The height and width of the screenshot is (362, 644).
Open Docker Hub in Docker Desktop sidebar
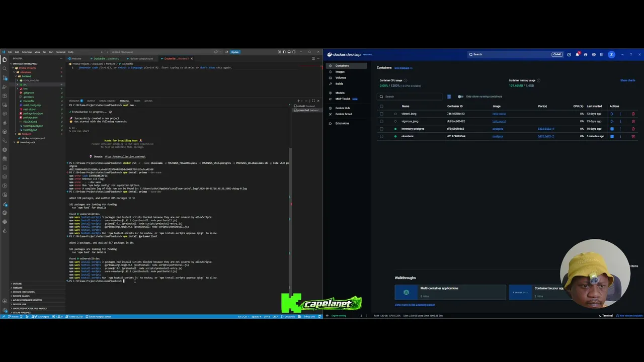[x=342, y=108]
